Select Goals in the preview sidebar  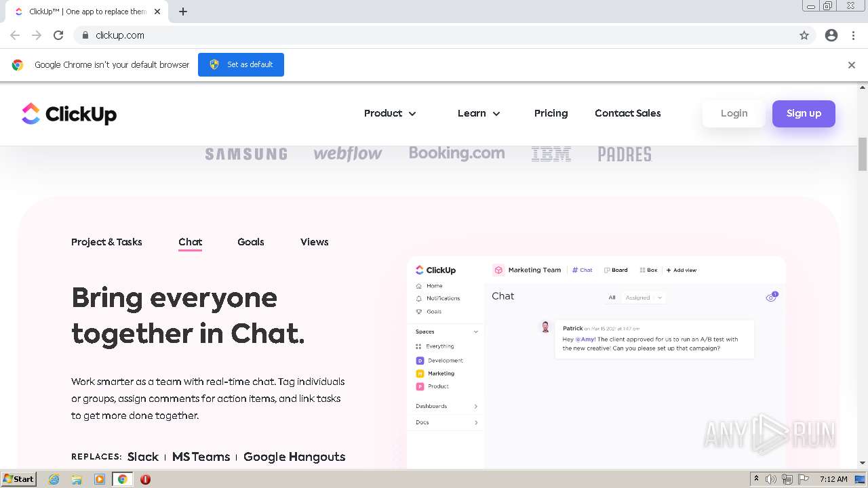pos(429,312)
